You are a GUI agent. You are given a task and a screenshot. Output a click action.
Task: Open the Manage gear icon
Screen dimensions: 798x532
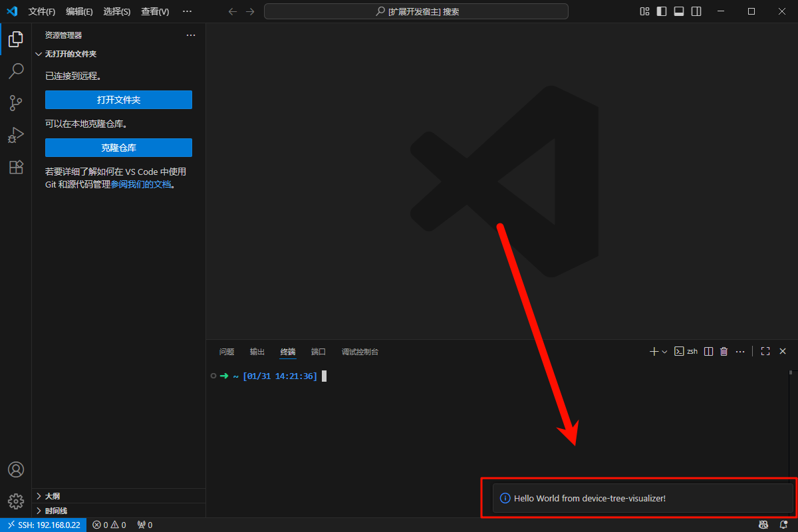click(16, 501)
